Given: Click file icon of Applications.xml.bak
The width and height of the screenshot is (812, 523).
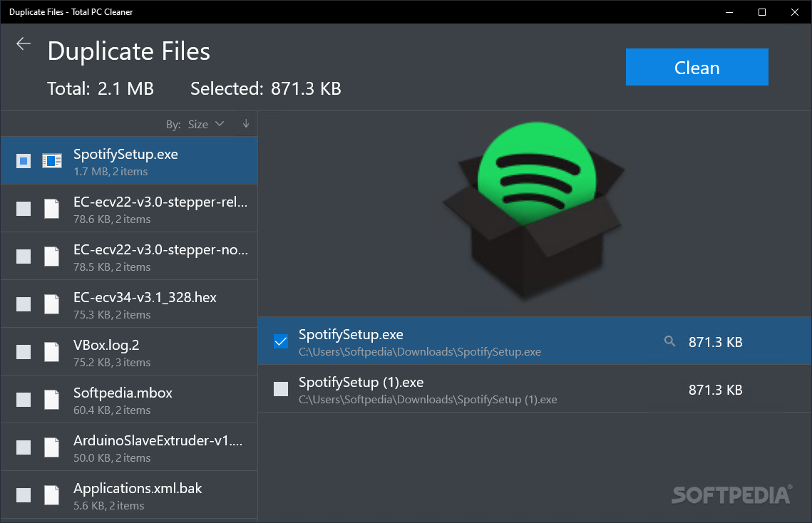Looking at the screenshot, I should click(52, 494).
